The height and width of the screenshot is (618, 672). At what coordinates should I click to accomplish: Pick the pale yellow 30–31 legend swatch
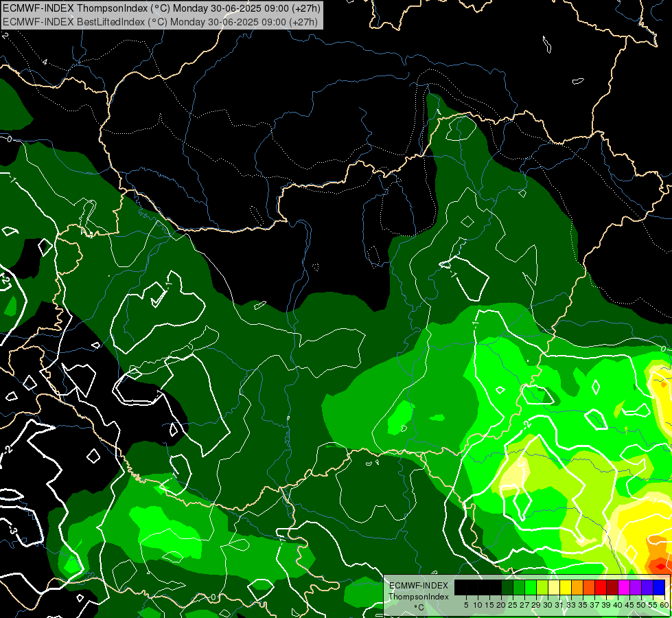[x=554, y=587]
